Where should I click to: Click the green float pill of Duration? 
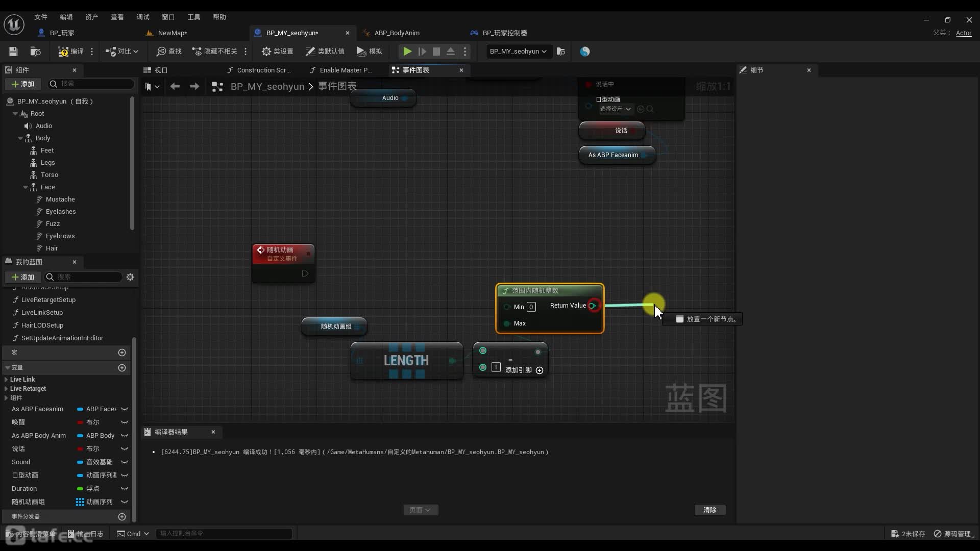pos(80,489)
